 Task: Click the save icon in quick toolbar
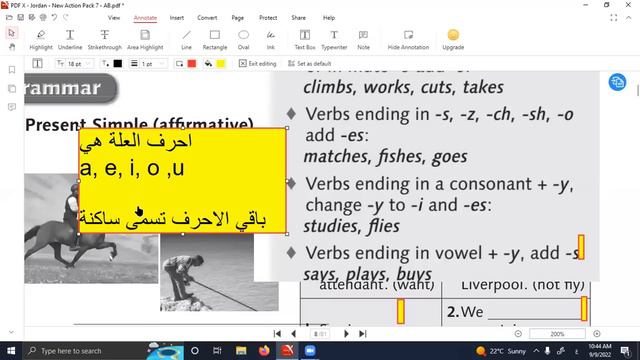point(20,18)
